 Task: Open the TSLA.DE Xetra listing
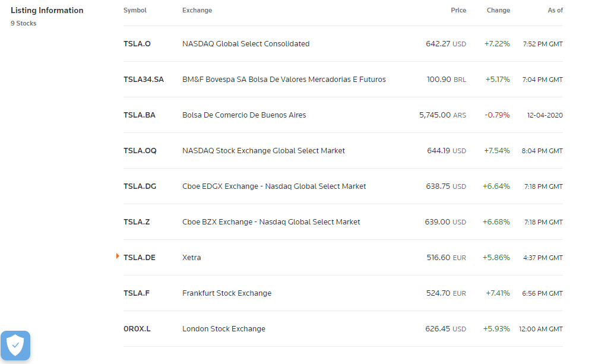(x=138, y=257)
